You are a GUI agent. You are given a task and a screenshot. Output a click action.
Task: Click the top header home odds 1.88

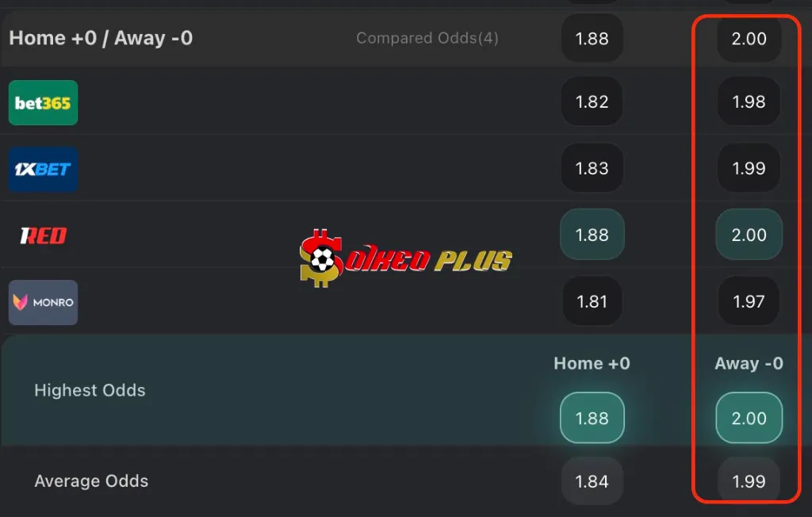pos(592,38)
